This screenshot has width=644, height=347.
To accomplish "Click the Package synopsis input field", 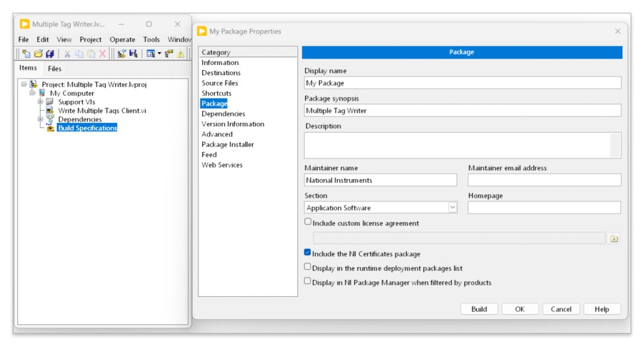I will 462,111.
